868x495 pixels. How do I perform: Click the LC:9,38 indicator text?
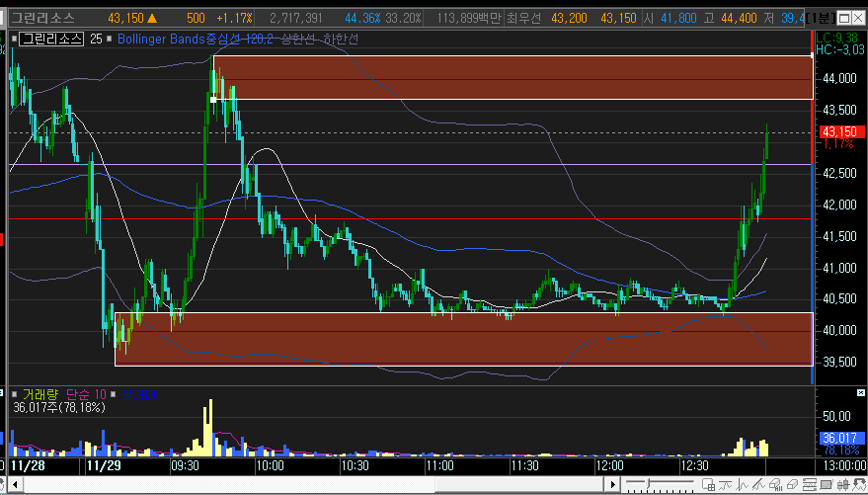coord(837,38)
